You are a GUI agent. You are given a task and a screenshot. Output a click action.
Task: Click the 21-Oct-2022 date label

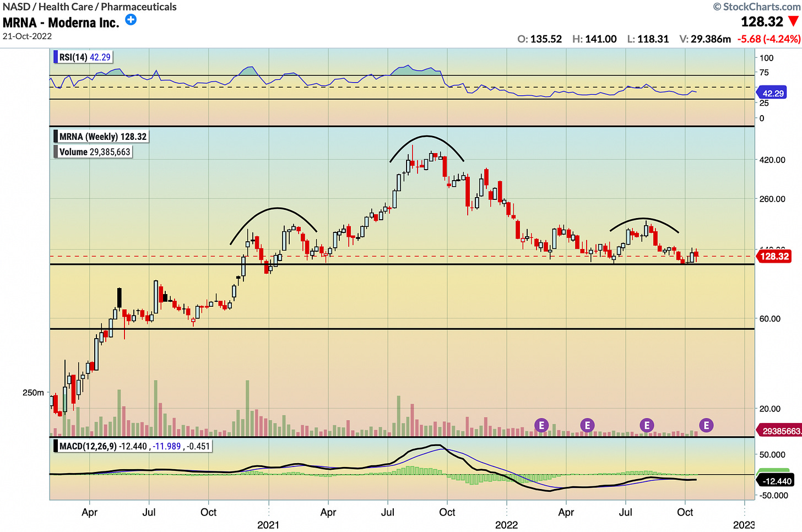(x=27, y=36)
